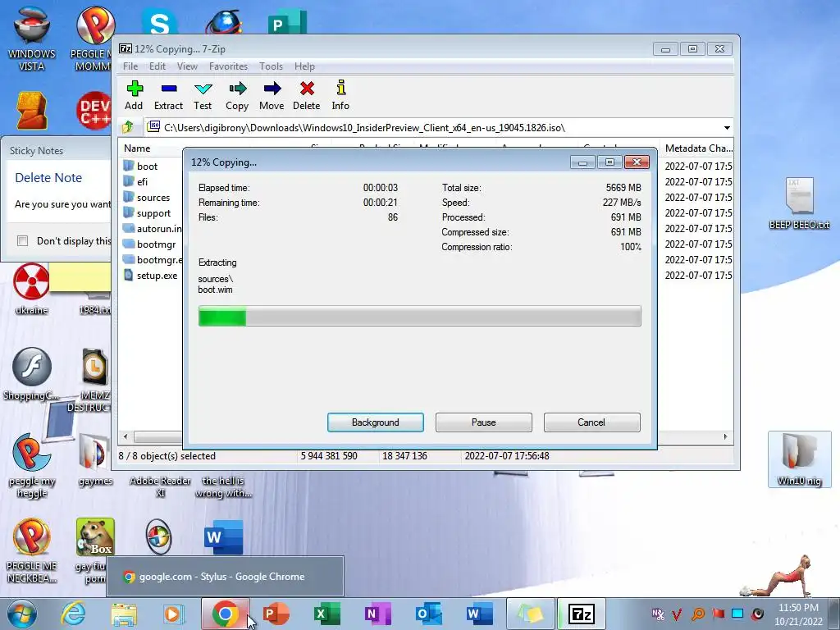Screen dimensions: 840x630
Task: Open OneNote from the taskbar
Action: [377, 614]
